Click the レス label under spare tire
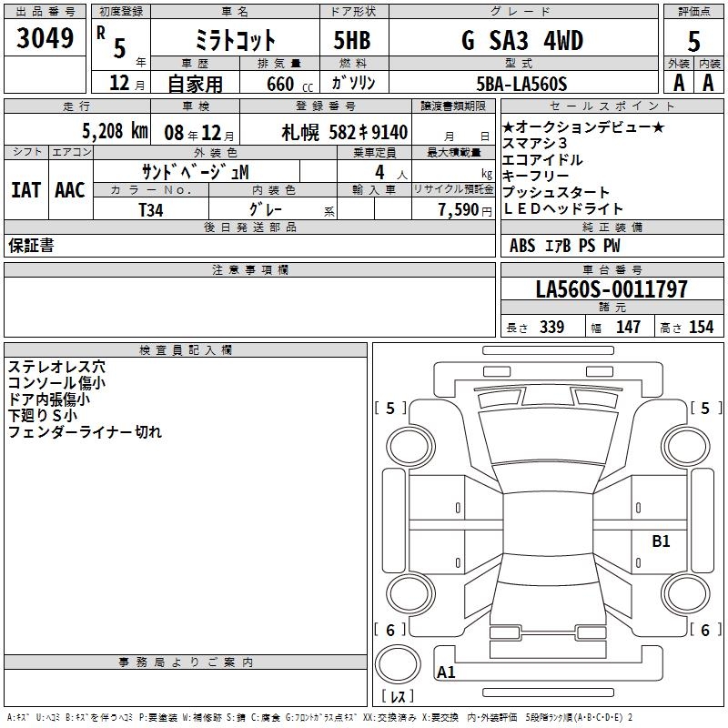 [x=398, y=695]
